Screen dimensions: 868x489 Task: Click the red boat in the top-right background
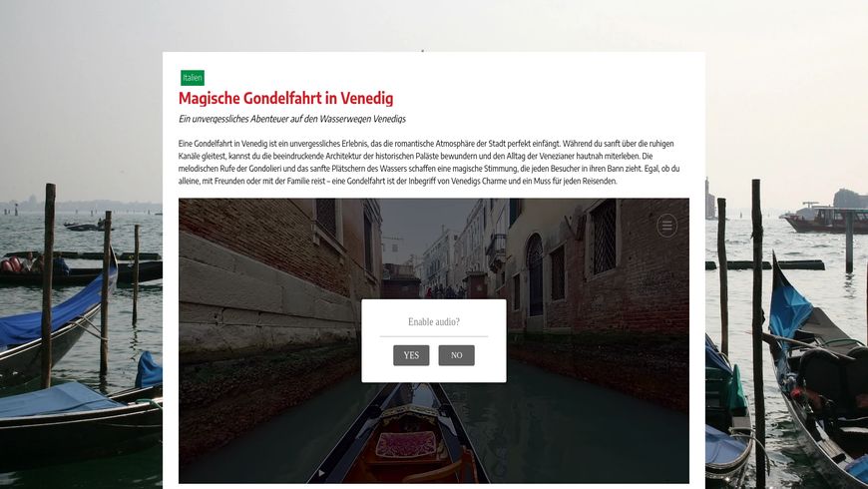coord(825,220)
